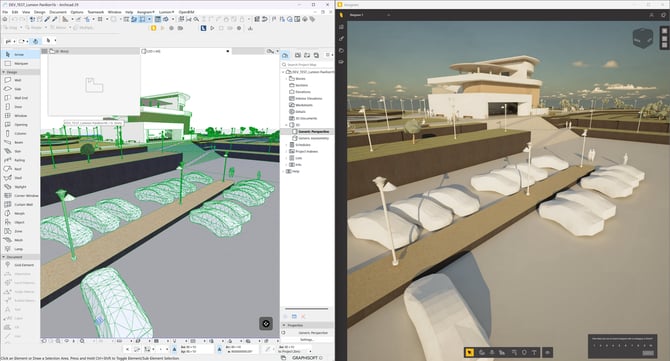This screenshot has height=361, width=670.
Task: Click the eye icon in Lumion bottom toolbar
Action: pyautogui.click(x=547, y=352)
